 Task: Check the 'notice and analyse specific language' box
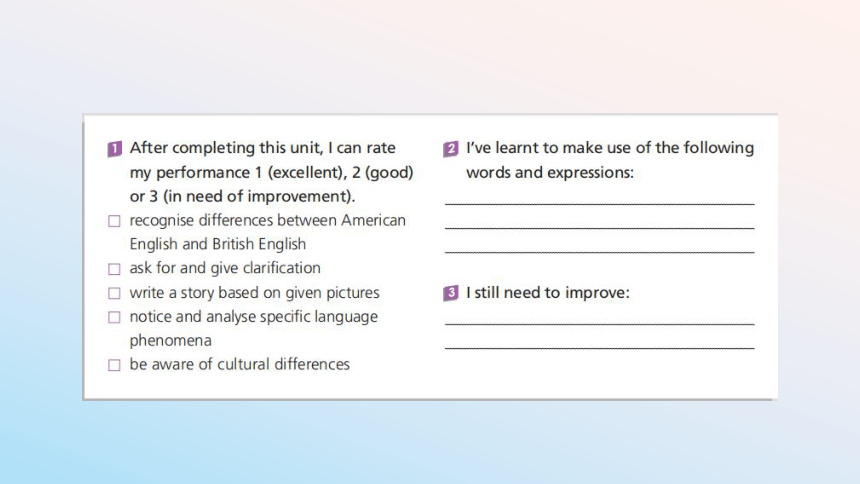pos(114,317)
